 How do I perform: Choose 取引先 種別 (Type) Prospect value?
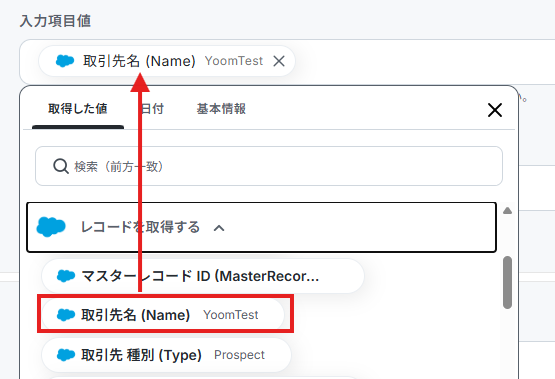coord(166,355)
